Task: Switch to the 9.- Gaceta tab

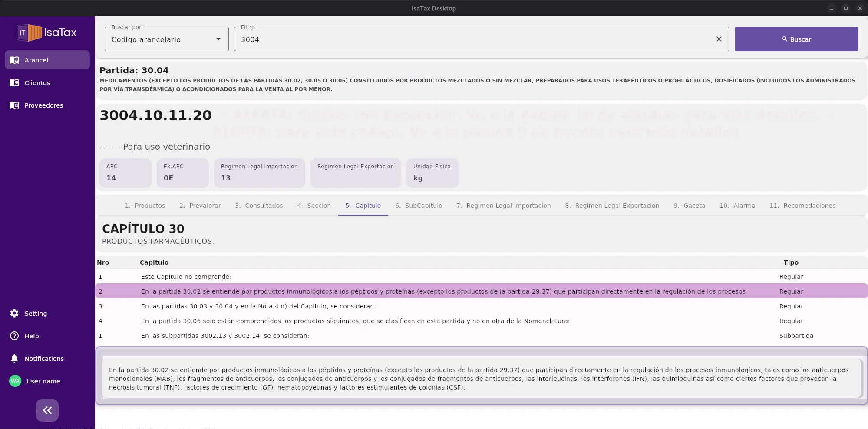Action: tap(690, 206)
